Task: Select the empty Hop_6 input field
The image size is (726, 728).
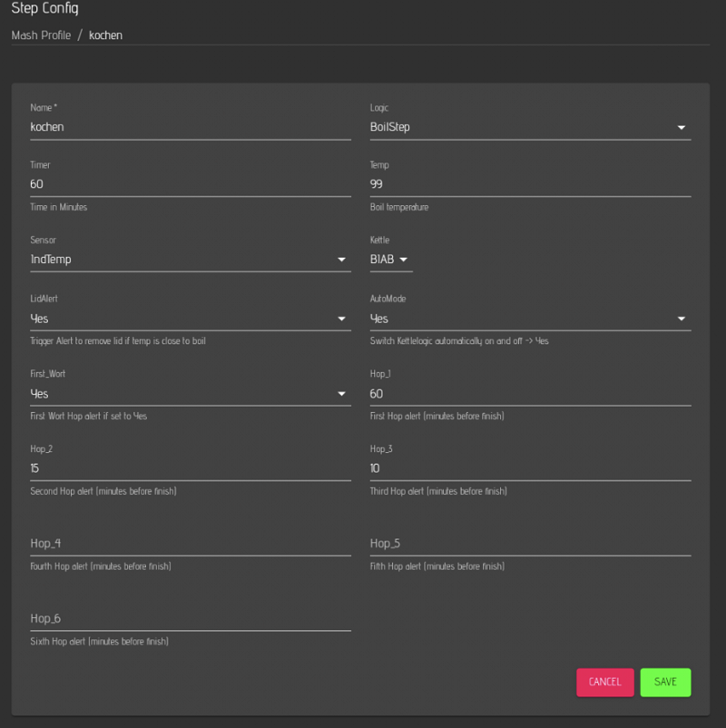Action: (x=190, y=618)
